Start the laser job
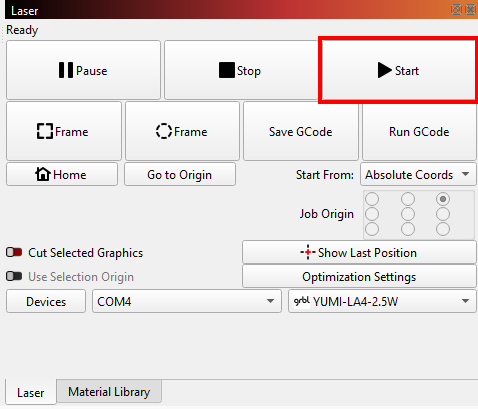The image size is (478, 409). (x=398, y=70)
